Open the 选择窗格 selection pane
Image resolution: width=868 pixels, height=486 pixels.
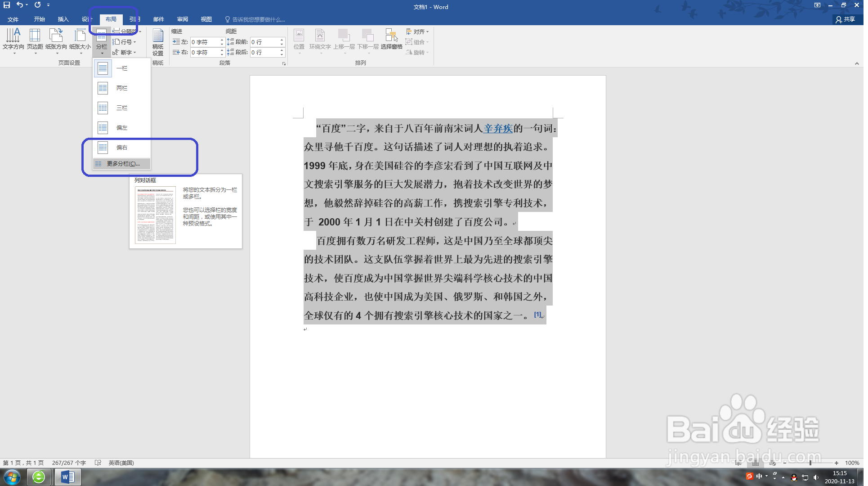click(391, 39)
